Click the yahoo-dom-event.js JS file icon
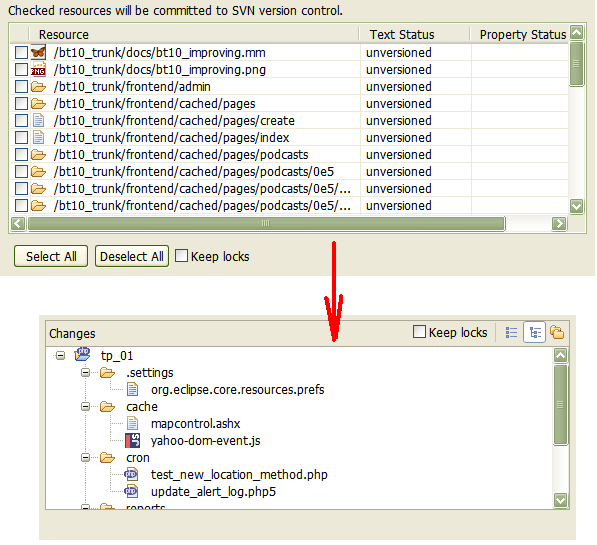This screenshot has width=597, height=545. pyautogui.click(x=132, y=441)
